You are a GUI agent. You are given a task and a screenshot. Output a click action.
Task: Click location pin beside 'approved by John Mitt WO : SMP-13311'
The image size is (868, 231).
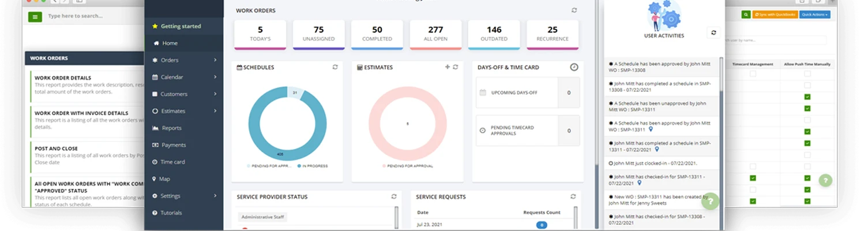tap(651, 129)
